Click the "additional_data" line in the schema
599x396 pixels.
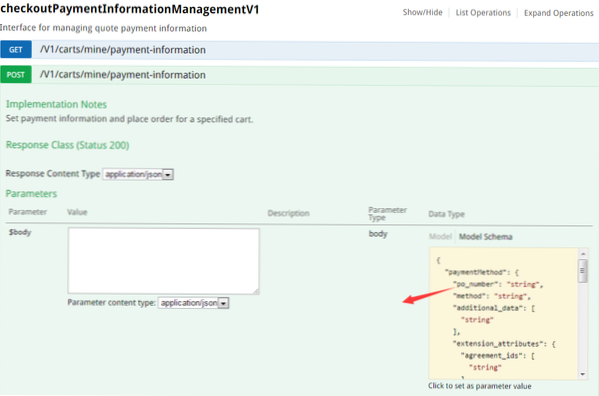494,308
